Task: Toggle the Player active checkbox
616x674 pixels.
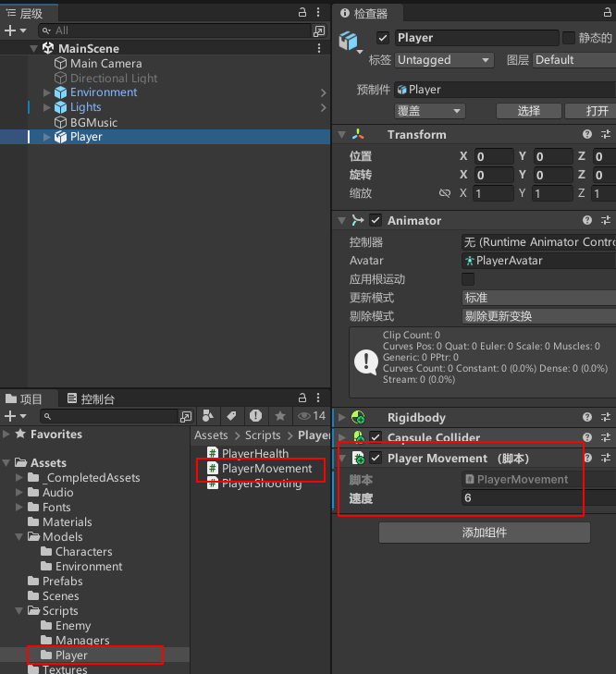Action: click(383, 38)
